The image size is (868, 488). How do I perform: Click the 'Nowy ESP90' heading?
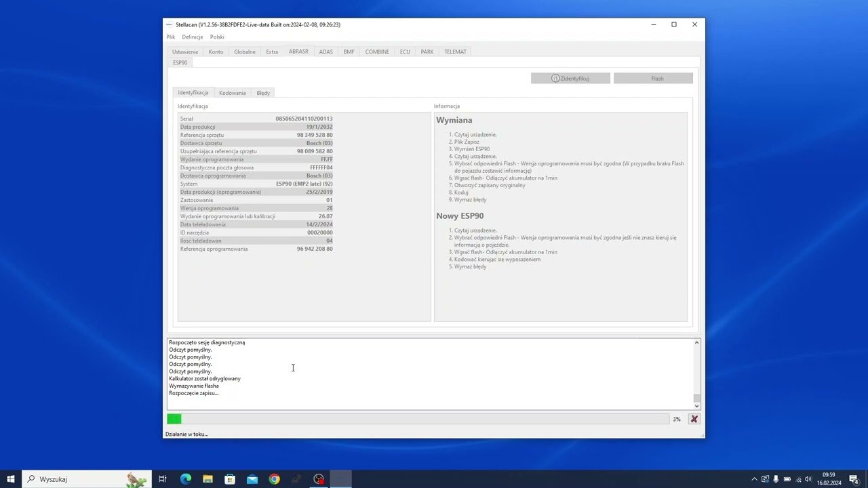pyautogui.click(x=460, y=216)
